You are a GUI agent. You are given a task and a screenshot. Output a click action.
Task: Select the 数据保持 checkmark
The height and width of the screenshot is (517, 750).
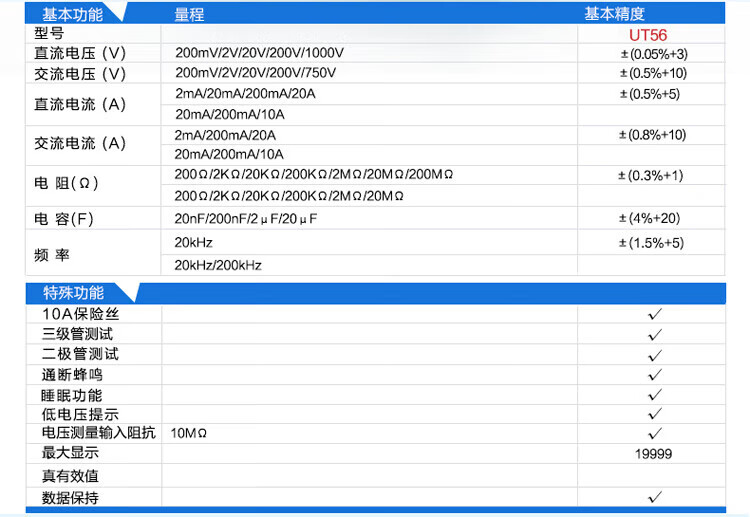click(655, 496)
